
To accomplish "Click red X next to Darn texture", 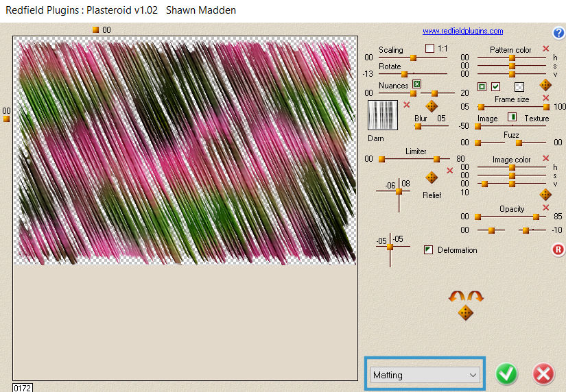I will tap(406, 105).
